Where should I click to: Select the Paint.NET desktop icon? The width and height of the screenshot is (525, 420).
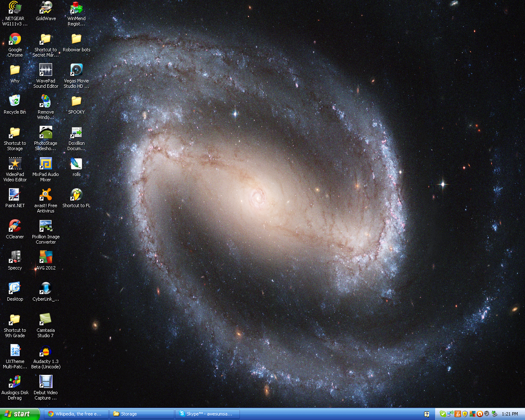[15, 198]
